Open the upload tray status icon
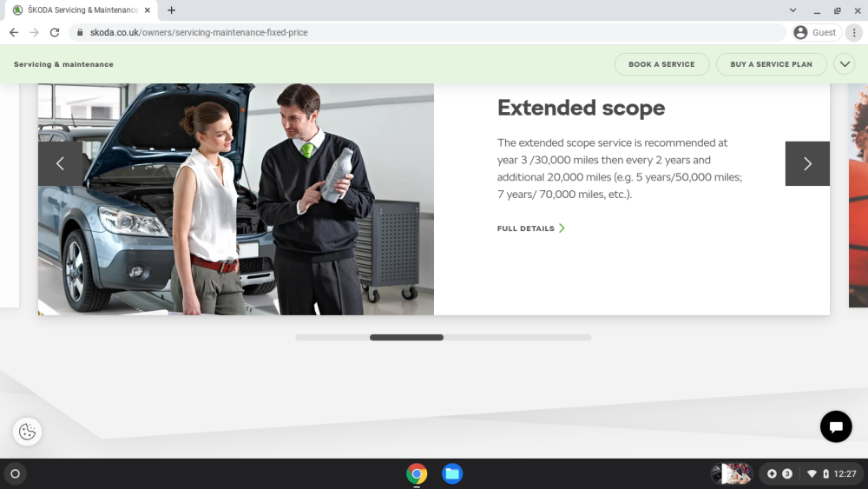This screenshot has width=868, height=489. [772, 474]
